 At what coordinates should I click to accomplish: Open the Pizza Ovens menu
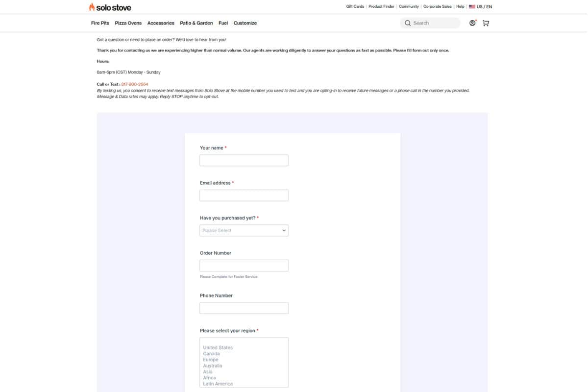pyautogui.click(x=128, y=23)
